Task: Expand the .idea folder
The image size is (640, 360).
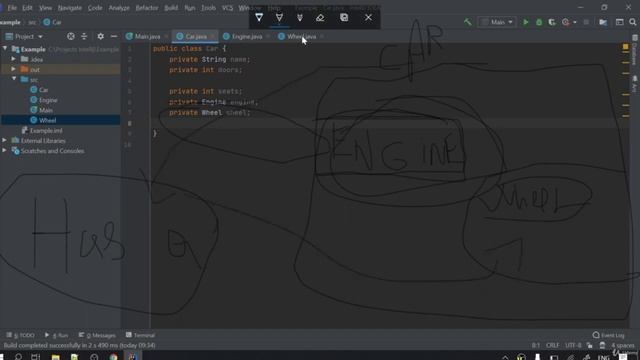Action: coord(13,59)
